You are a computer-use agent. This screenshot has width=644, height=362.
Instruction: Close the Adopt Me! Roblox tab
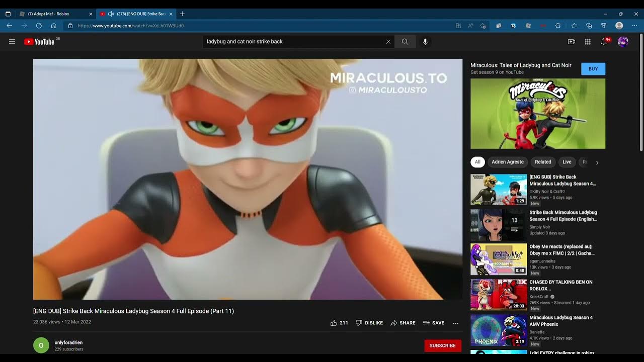pyautogui.click(x=91, y=14)
